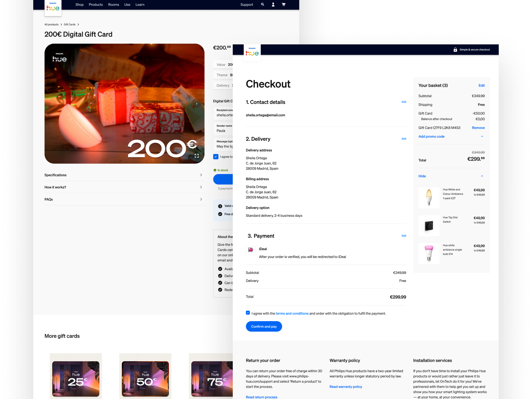The height and width of the screenshot is (399, 532).
Task: Click the Philips Hue logo in the checkout header
Action: click(x=252, y=53)
